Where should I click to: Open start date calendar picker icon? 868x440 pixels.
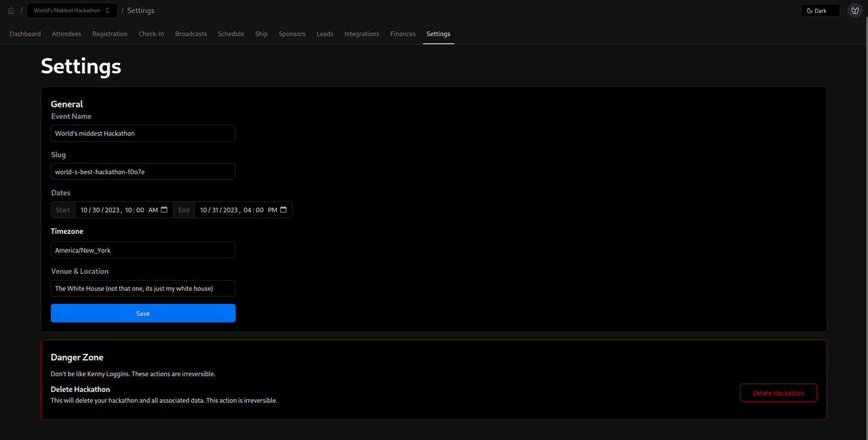pyautogui.click(x=164, y=210)
